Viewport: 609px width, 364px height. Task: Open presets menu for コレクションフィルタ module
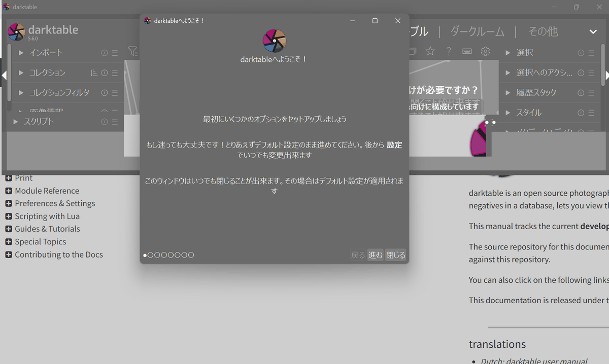click(x=115, y=93)
